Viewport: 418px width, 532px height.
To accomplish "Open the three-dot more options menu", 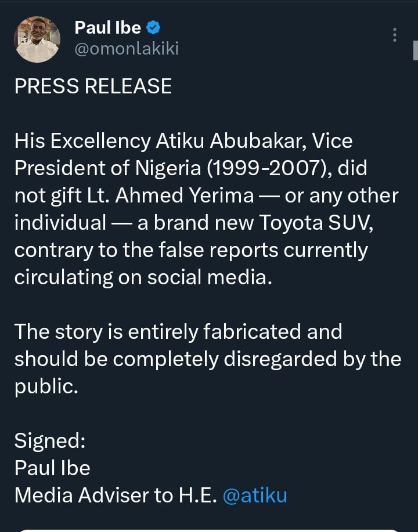I will [395, 35].
